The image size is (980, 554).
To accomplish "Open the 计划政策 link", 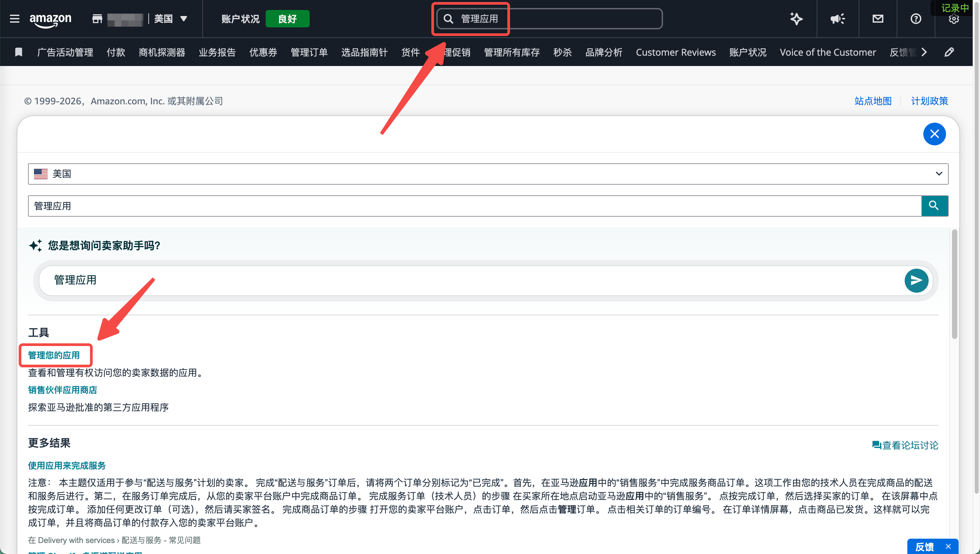I will point(929,101).
